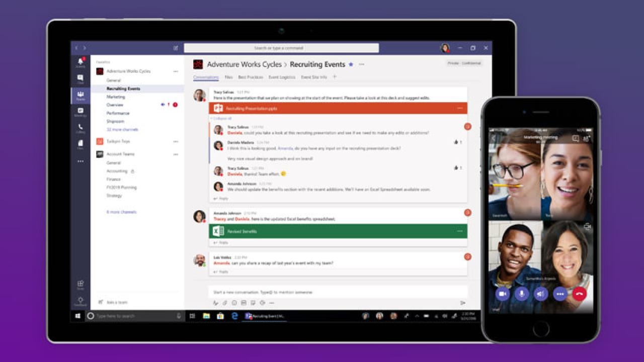Open the Event Logistics tab
The height and width of the screenshot is (362, 644).
coord(282,77)
